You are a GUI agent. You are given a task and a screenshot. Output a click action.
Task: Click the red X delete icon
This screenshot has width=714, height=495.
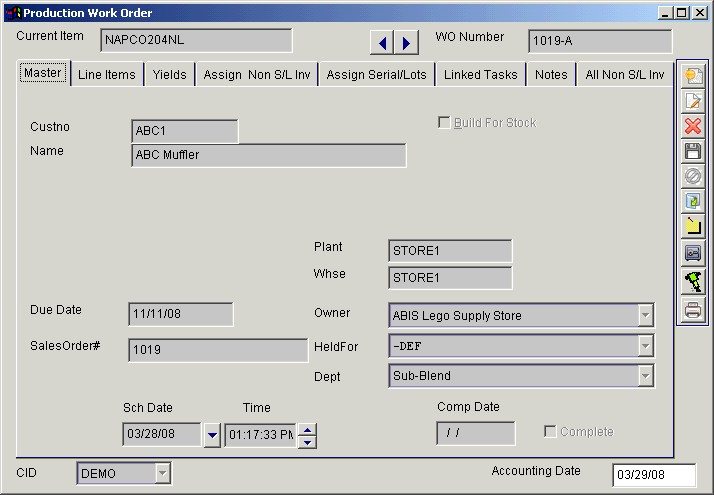coord(692,126)
